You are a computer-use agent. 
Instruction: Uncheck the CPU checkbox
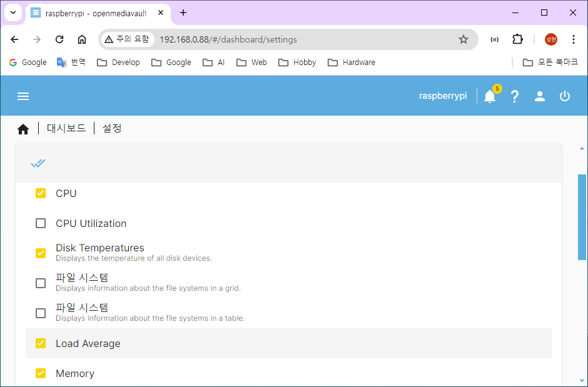click(x=41, y=193)
